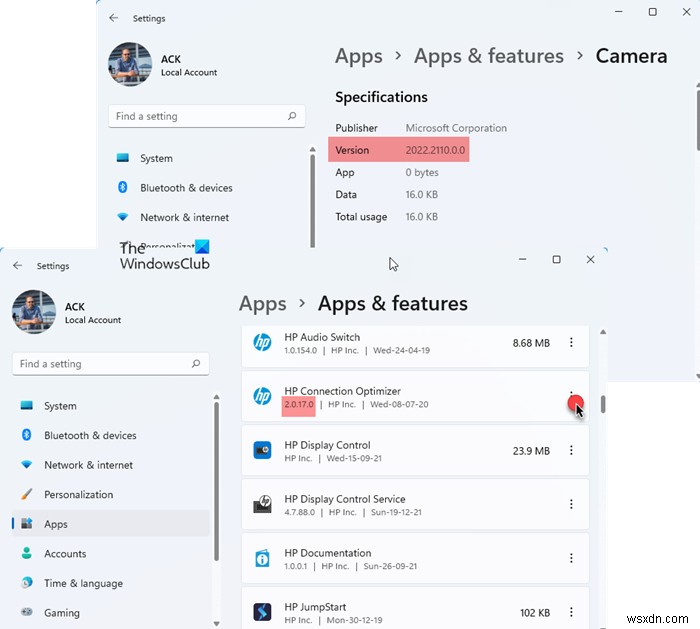Go back in the Camera Settings window
The height and width of the screenshot is (629, 700).
114,18
